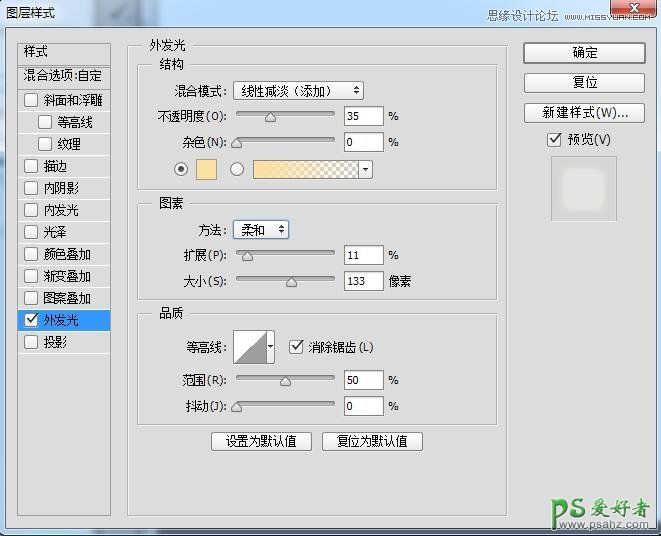Open the 方法 technique dropdown
This screenshot has height=536, width=661.
pyautogui.click(x=260, y=230)
